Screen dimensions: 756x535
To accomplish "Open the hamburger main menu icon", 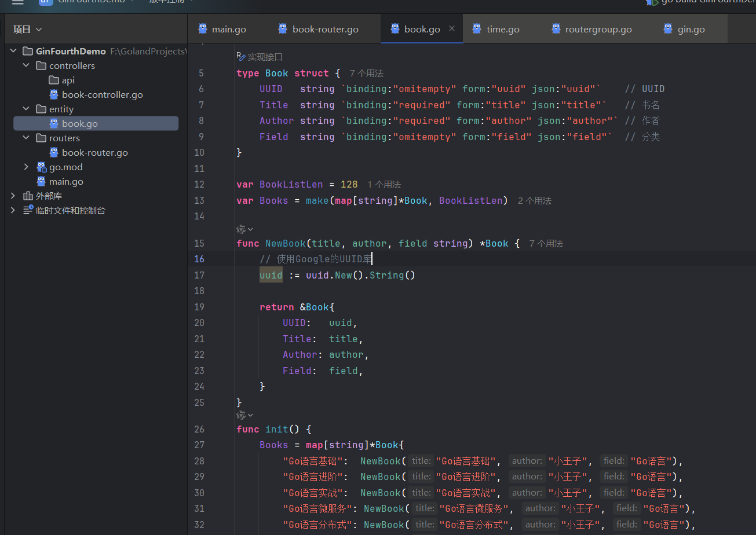I will 17,2.
